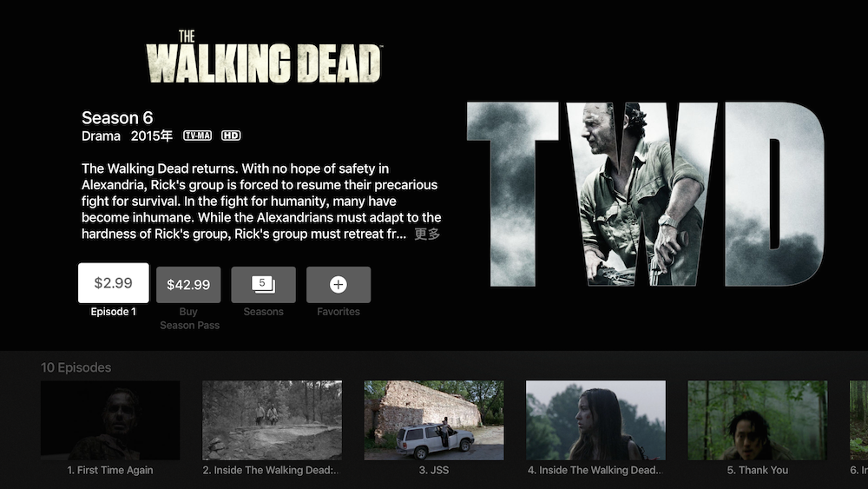Click the TWD season artwork
Image resolution: width=868 pixels, height=489 pixels.
click(646, 194)
